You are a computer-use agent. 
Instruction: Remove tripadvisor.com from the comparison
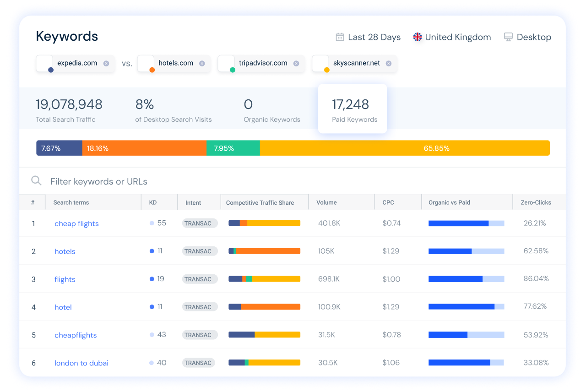296,64
